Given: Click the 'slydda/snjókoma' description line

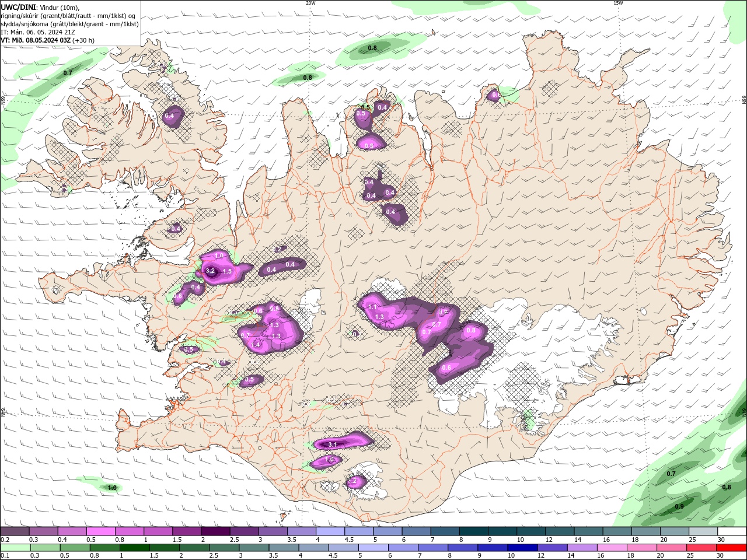Looking at the screenshot, I should click(69, 24).
